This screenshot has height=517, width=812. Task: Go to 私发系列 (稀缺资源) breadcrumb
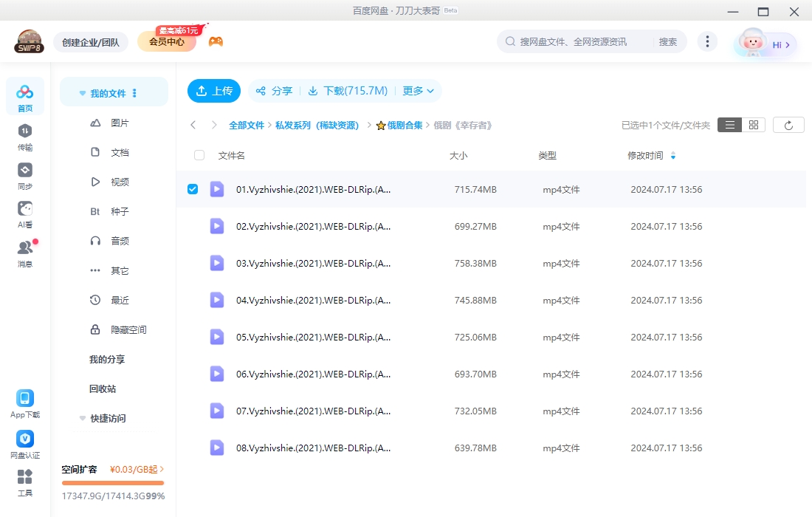coord(317,126)
